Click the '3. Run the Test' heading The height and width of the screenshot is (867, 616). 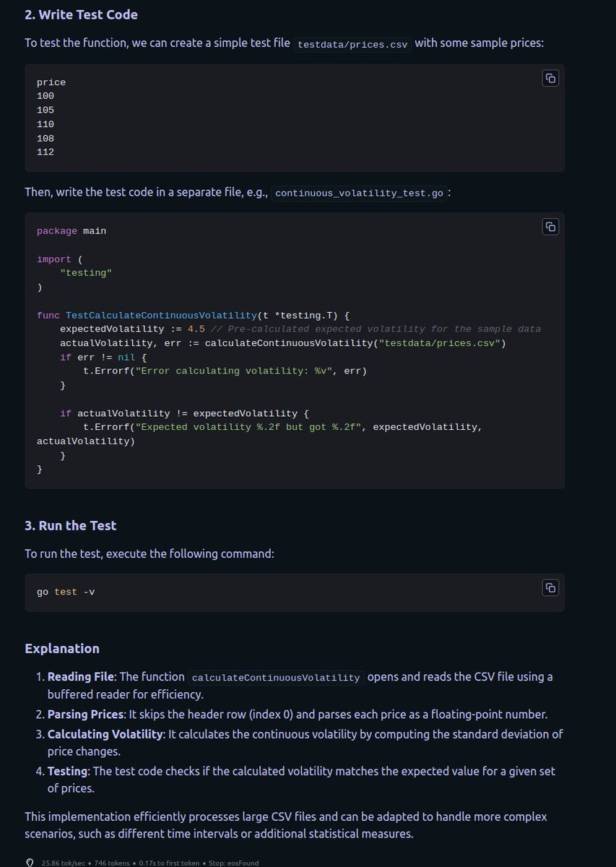(71, 525)
